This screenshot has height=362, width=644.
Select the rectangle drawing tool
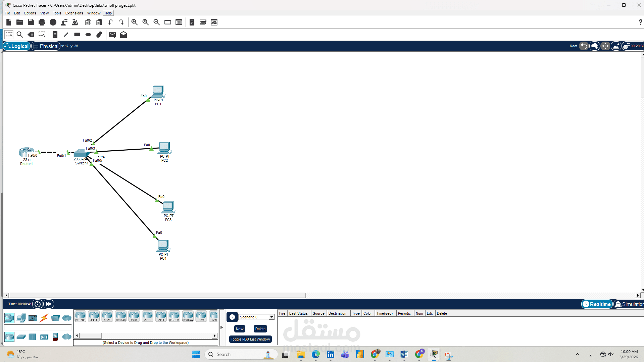tap(77, 34)
